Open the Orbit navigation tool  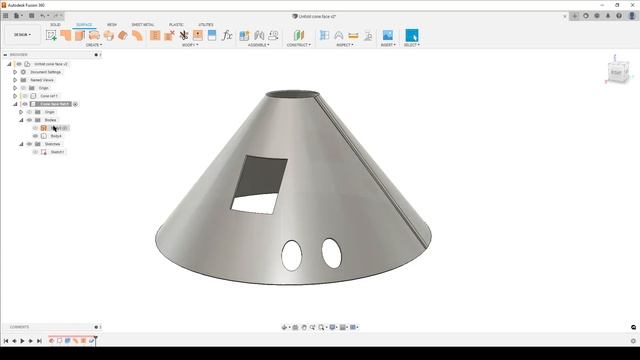pos(284,327)
